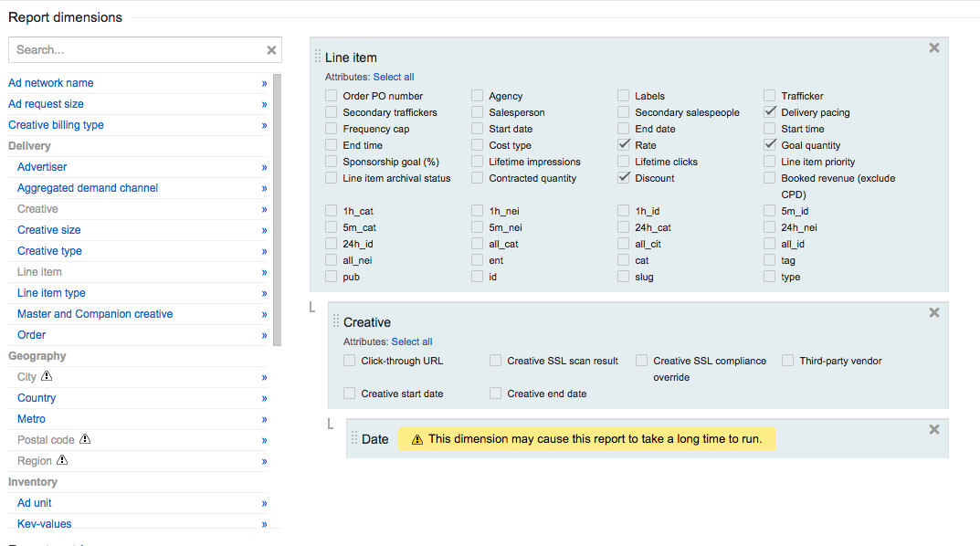Add Country dimension via its arrow

click(264, 399)
